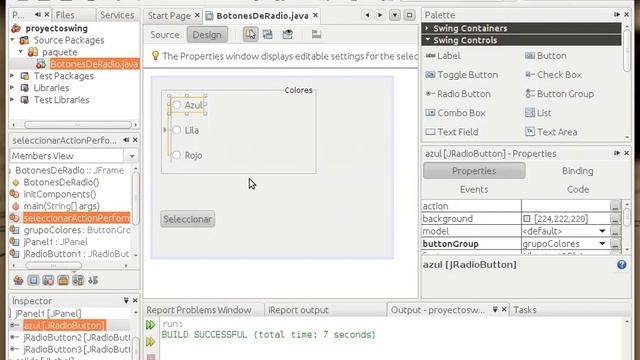Select List component in Palette
Screen dimensions: 640x360
point(538,113)
